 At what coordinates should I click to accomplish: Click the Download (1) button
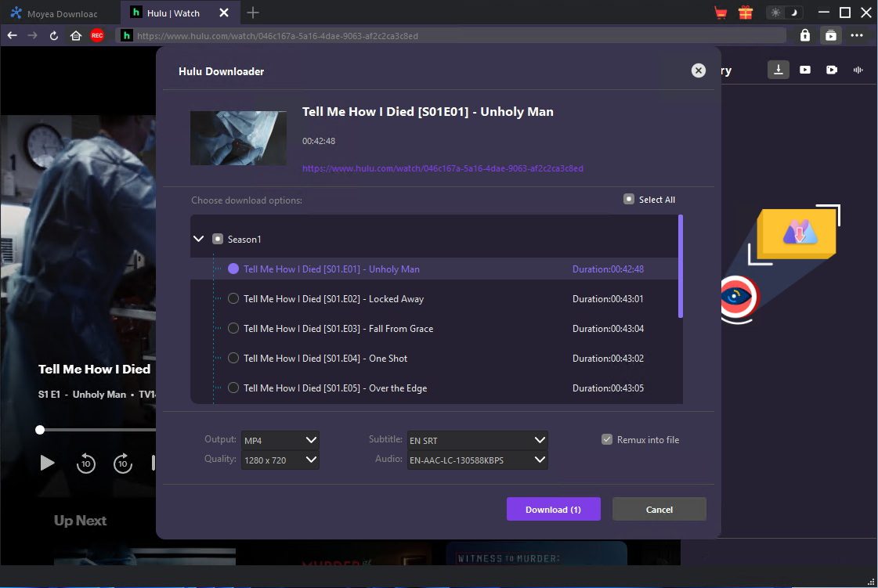tap(553, 510)
